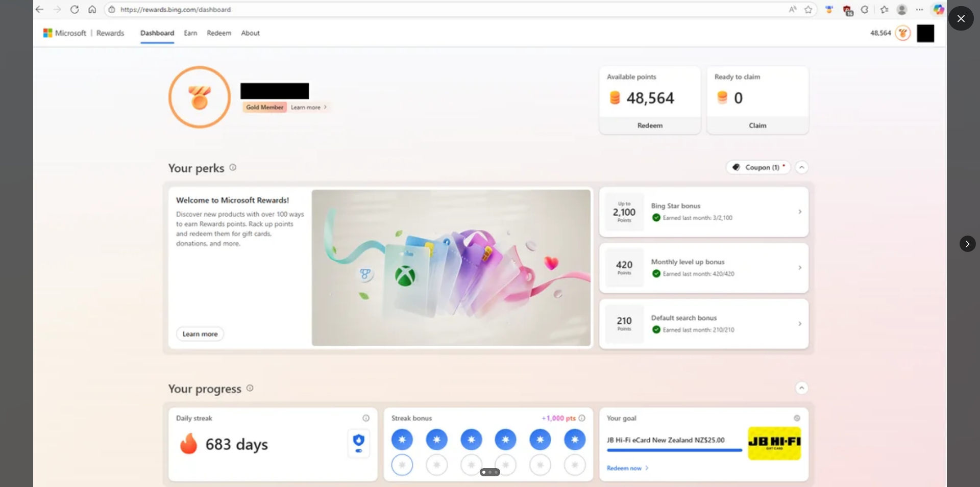Collapse the Your progress section
Viewport: 980px width, 487px height.
802,388
